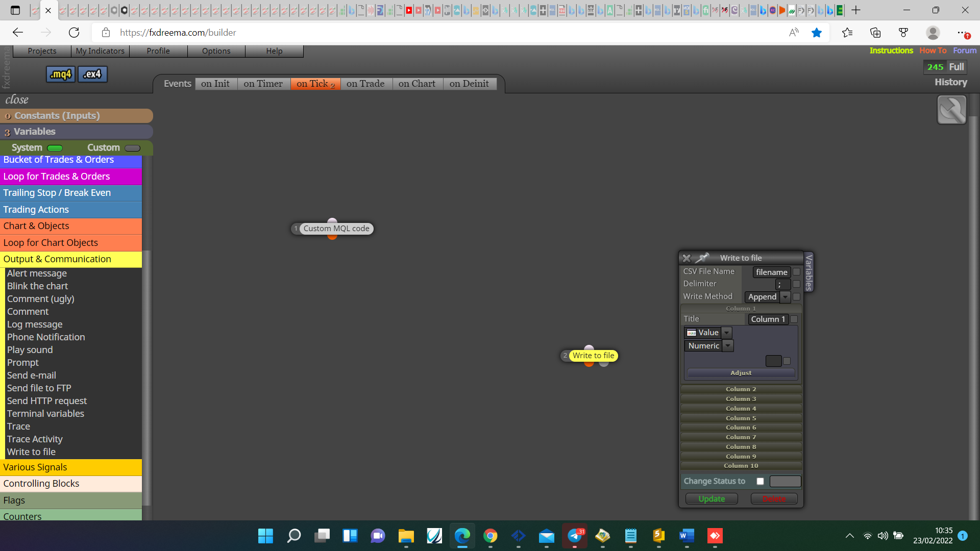The image size is (980, 551).
Task: Switch to the on Timer event tab
Action: tap(263, 84)
